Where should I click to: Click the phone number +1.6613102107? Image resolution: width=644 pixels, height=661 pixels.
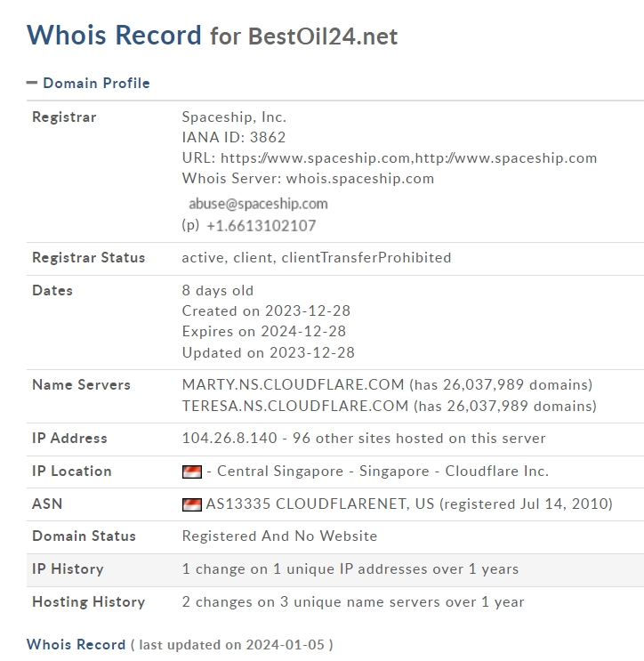(262, 226)
